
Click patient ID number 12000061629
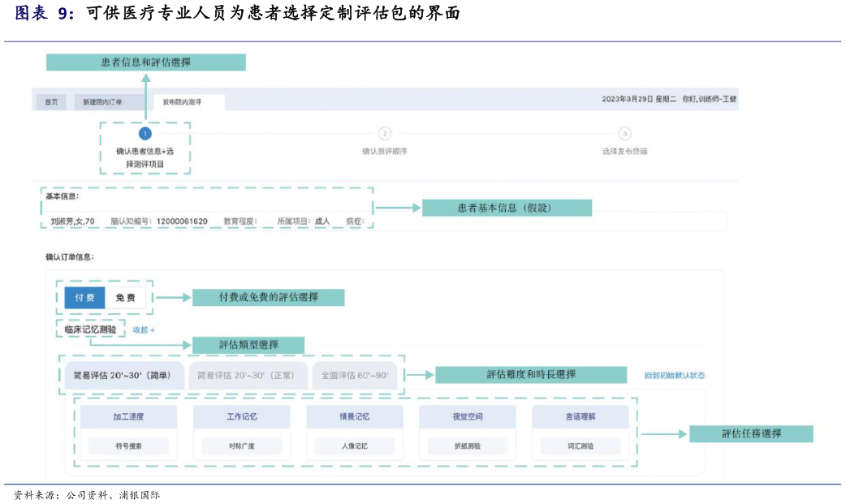tap(182, 222)
